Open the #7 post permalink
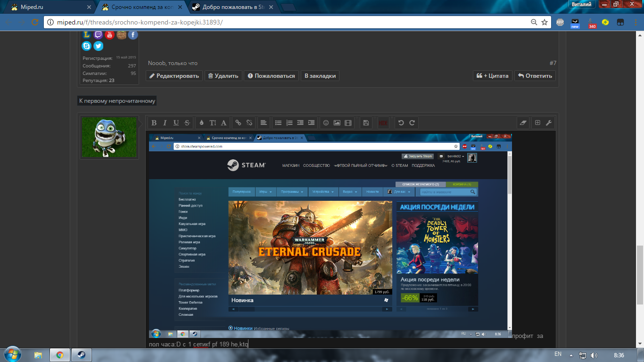This screenshot has height=362, width=644. tap(553, 63)
